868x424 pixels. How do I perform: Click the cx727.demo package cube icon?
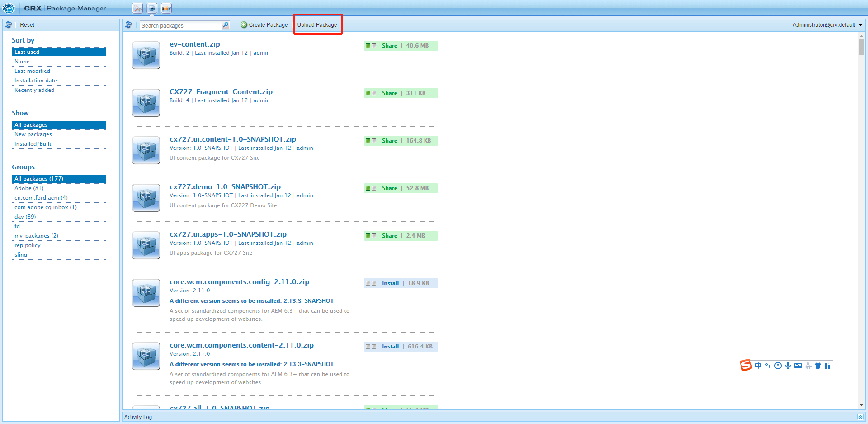[x=146, y=198]
